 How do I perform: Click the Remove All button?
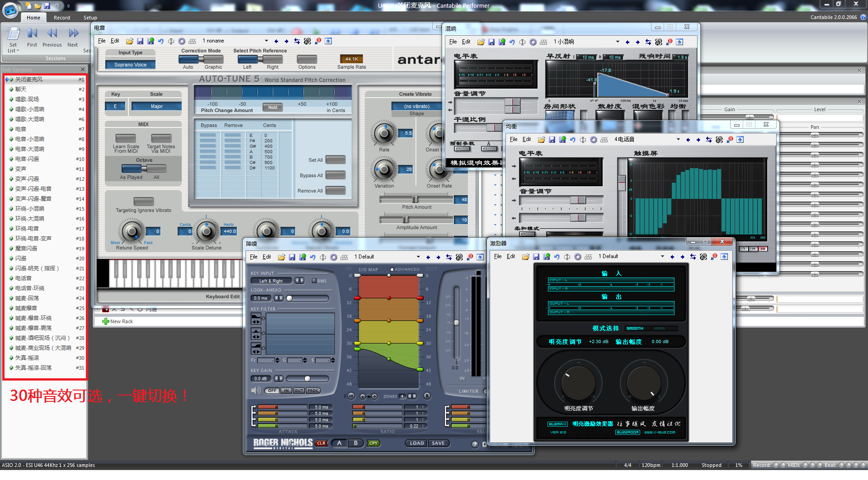[335, 190]
